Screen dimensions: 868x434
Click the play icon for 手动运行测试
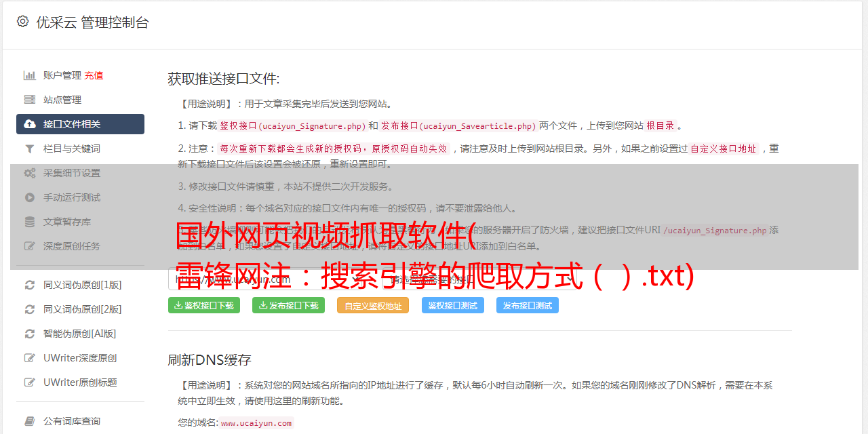pos(30,197)
